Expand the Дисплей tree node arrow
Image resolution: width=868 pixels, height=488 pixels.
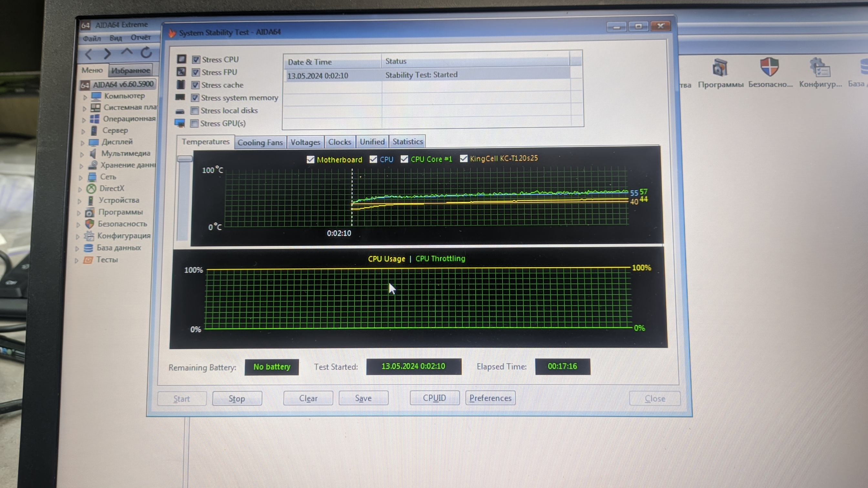click(83, 143)
